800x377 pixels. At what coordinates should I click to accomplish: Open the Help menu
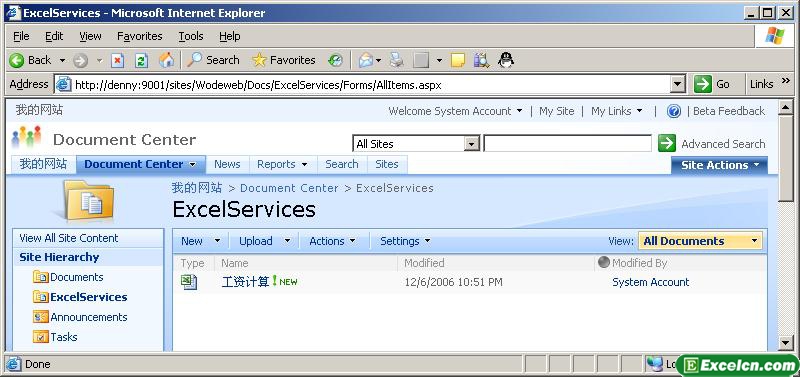tap(230, 36)
